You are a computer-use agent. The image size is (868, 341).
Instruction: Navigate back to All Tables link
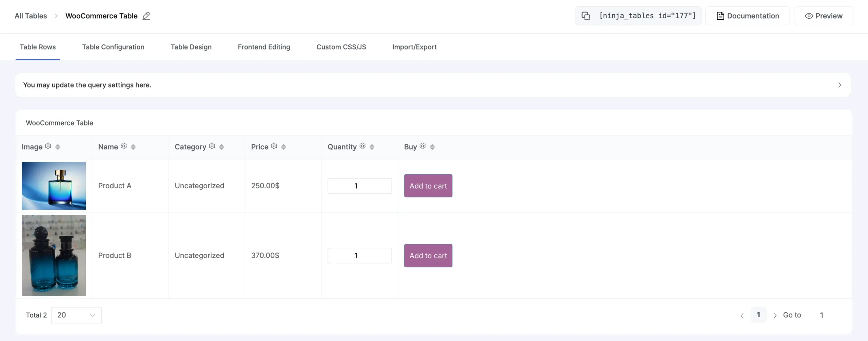tap(31, 16)
